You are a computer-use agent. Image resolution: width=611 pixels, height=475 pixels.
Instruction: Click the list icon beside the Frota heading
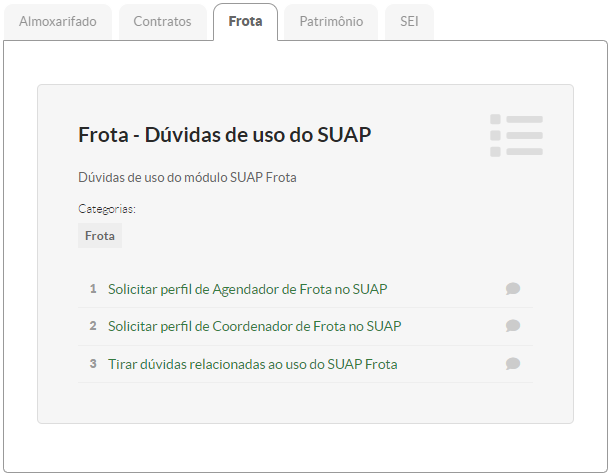(x=516, y=136)
